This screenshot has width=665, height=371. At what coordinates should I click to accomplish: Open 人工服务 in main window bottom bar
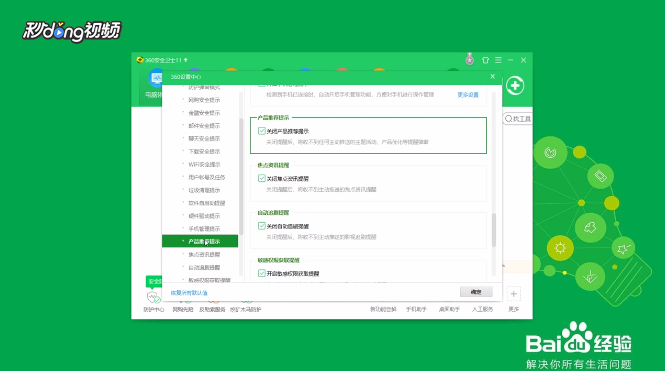[482, 310]
